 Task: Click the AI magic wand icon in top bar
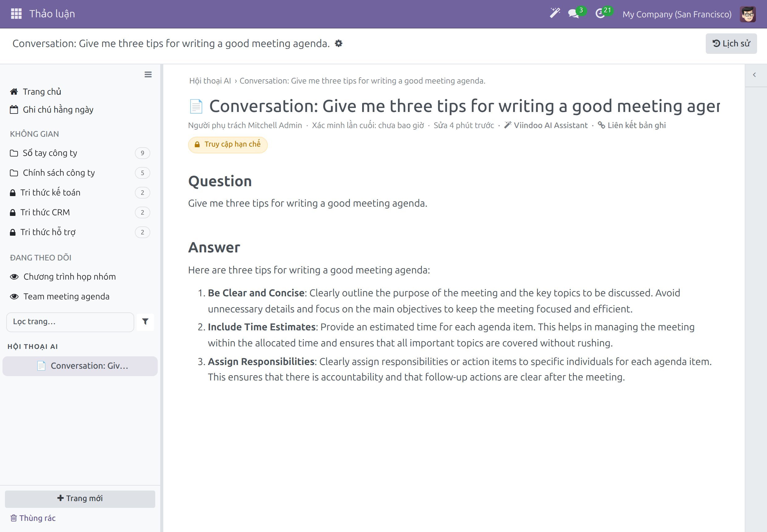click(x=555, y=13)
